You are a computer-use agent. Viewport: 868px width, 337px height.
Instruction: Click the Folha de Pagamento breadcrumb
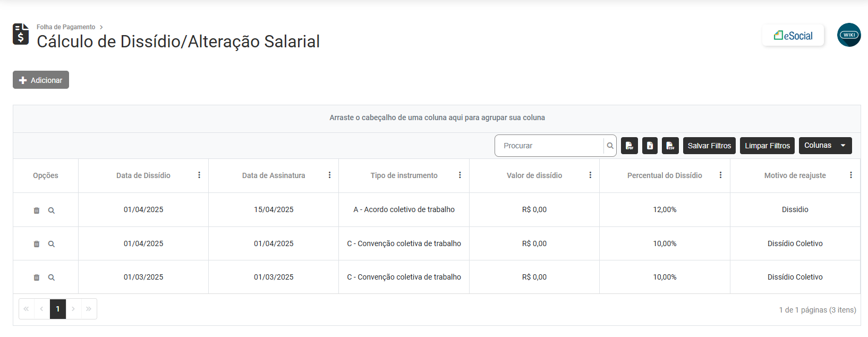coord(66,27)
